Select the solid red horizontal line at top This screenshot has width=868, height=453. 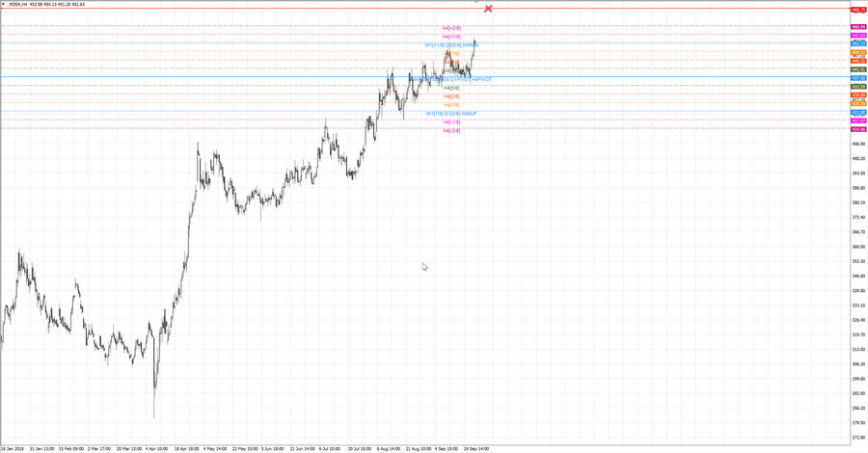point(425,9)
